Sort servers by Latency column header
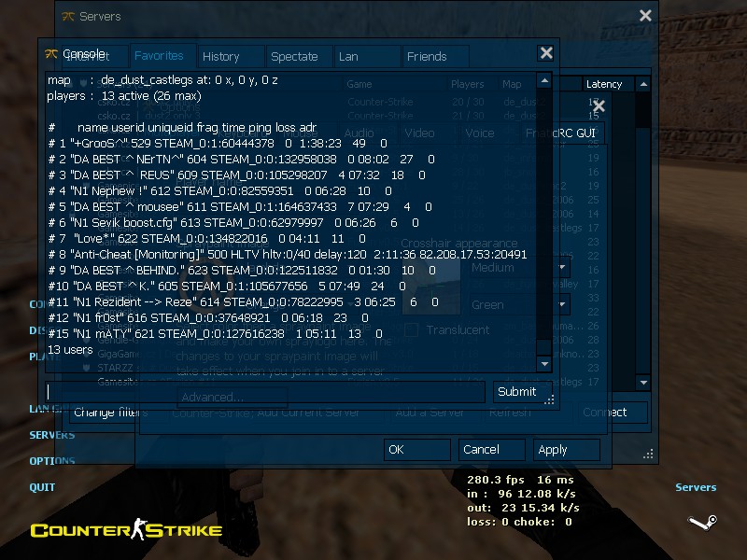This screenshot has width=747, height=560. [x=604, y=84]
